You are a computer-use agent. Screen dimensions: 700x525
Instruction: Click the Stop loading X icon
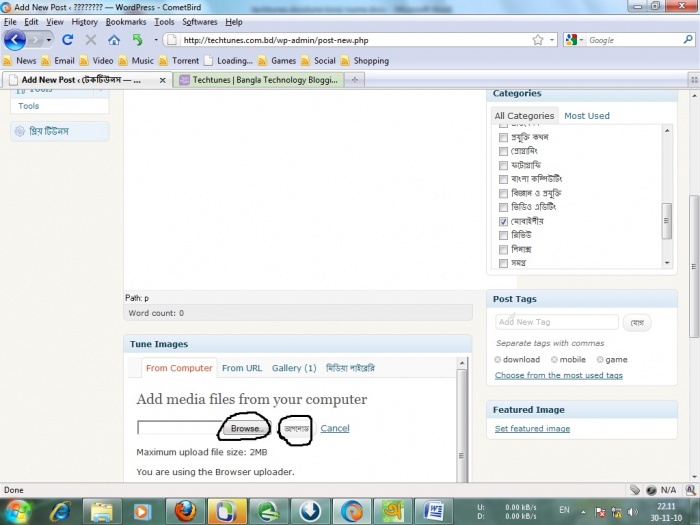tap(91, 40)
